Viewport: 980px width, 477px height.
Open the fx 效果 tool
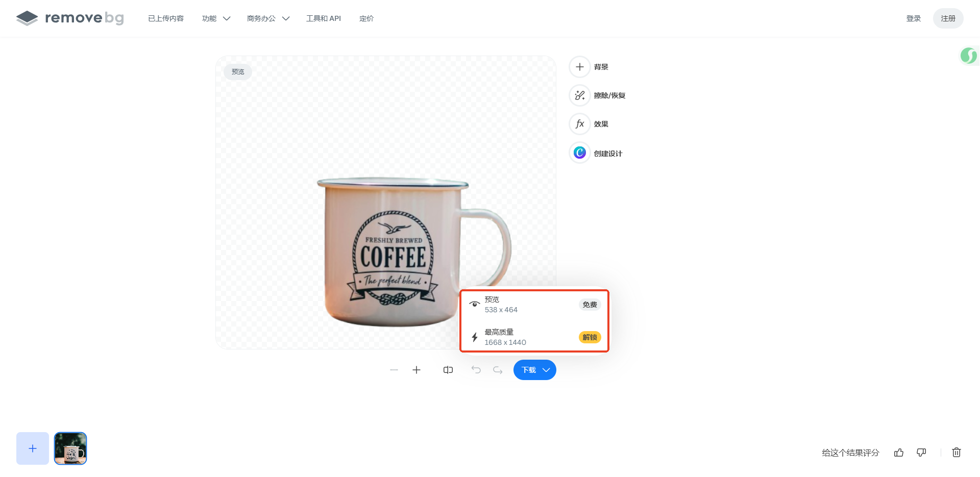[x=580, y=124]
